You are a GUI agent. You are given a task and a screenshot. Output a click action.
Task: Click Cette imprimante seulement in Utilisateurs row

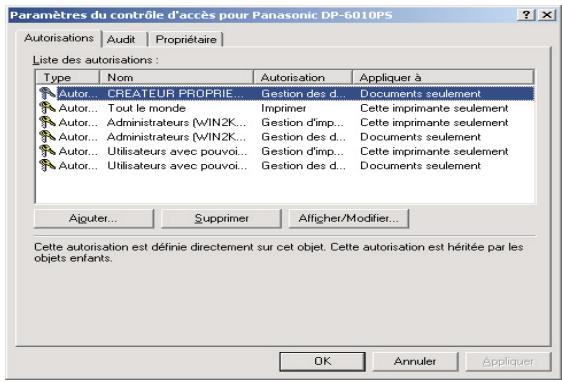click(x=434, y=151)
